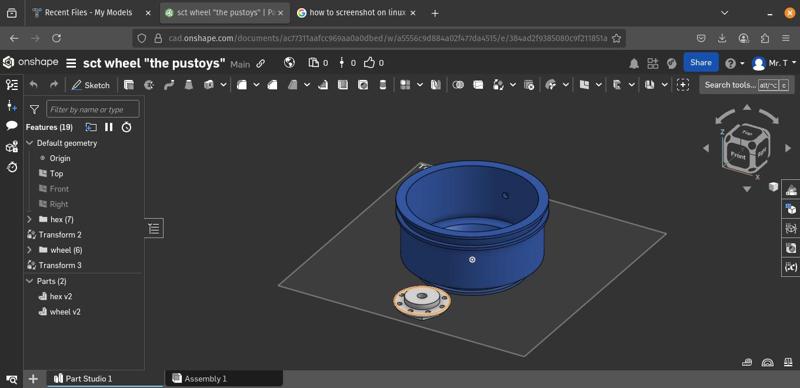Select the Extrude tool
The image size is (800, 388).
point(129,85)
